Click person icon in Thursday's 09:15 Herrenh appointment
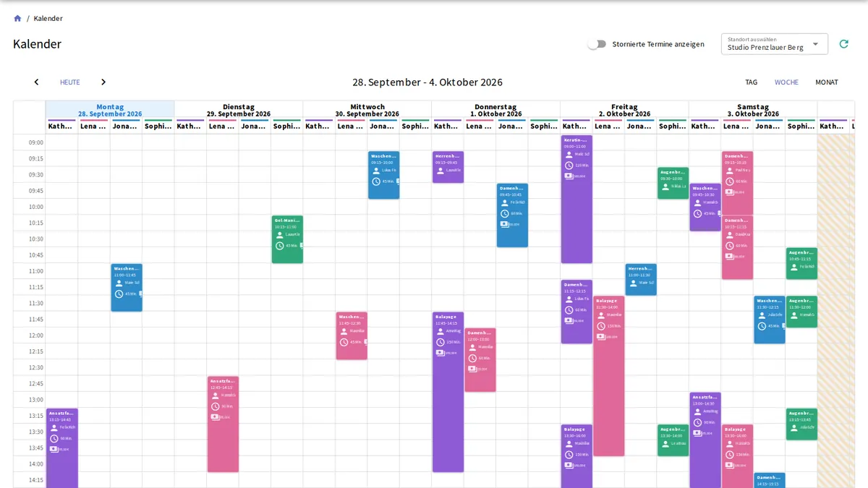This screenshot has height=488, width=868. pyautogui.click(x=441, y=171)
